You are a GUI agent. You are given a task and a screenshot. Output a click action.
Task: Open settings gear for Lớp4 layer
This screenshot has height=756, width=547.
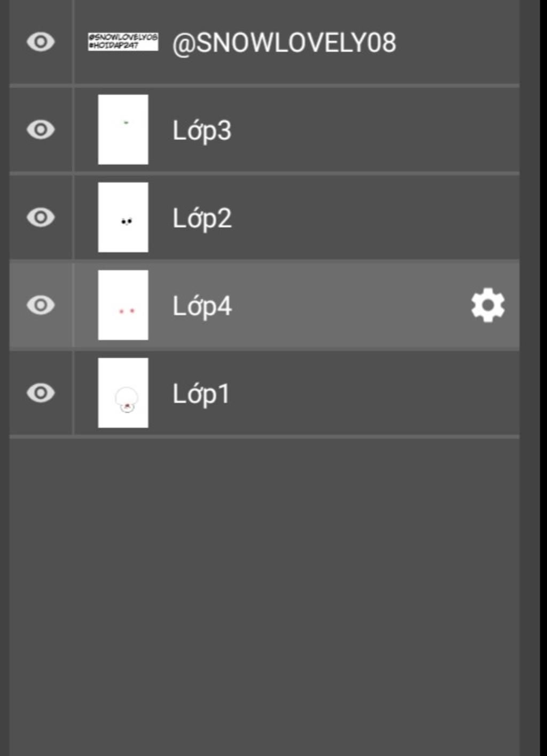(x=488, y=305)
